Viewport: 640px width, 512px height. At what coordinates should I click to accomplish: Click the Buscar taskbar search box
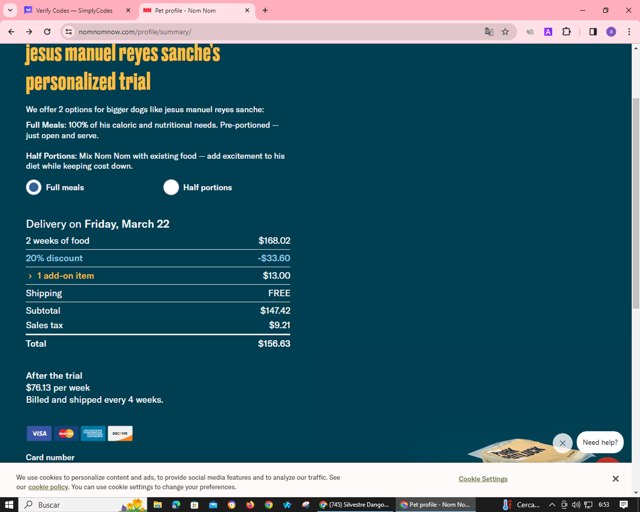(x=82, y=505)
